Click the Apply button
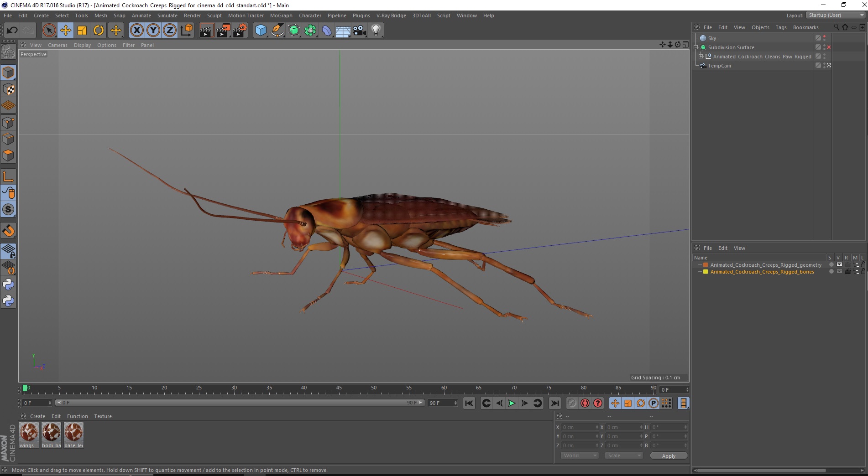 669,456
